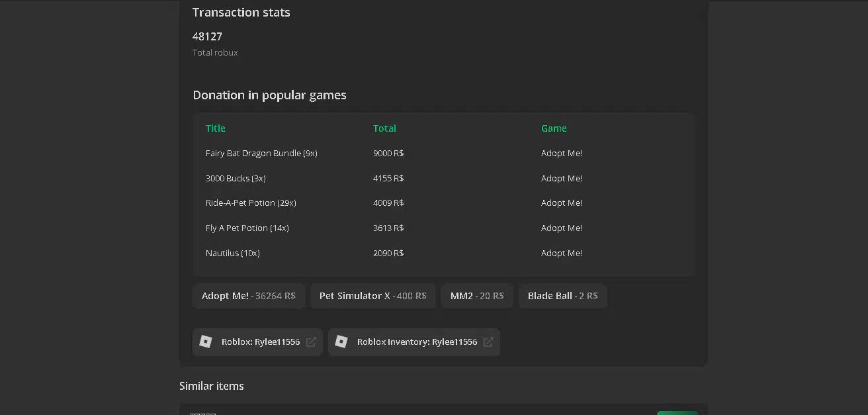Screen dimensions: 868x415
Task: Select the MM2 - 20 R$ chip
Action: 477,296
